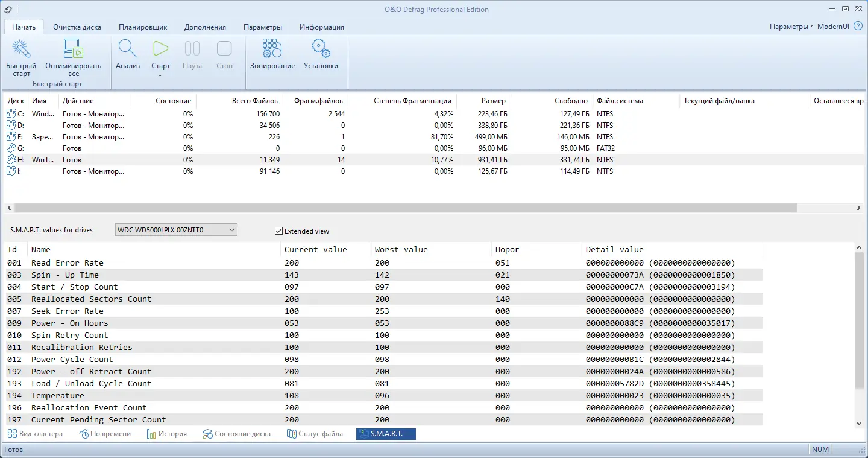This screenshot has height=458, width=868.
Task: Uncheck the Extended view checkbox
Action: click(278, 231)
